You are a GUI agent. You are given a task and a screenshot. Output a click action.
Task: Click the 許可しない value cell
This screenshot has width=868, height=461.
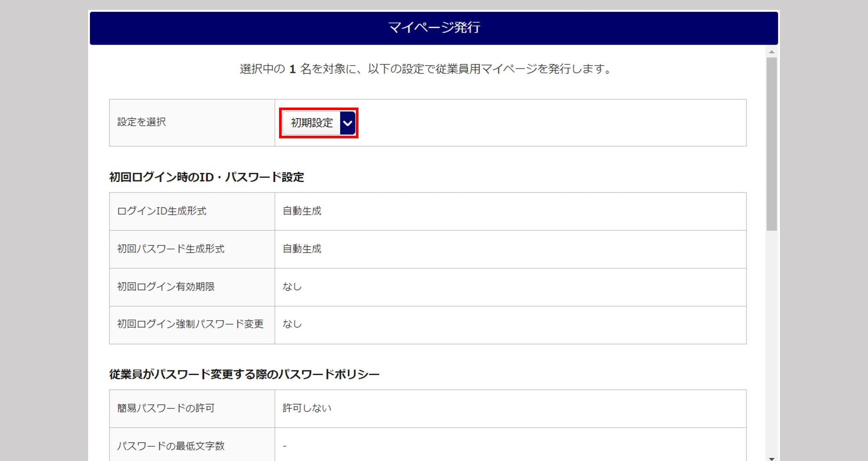click(x=307, y=408)
